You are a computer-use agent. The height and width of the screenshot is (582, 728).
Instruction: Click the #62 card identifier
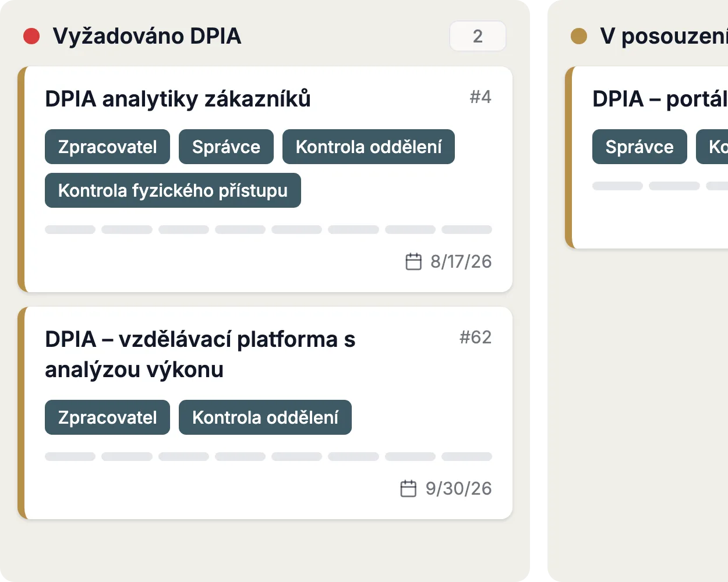point(475,337)
